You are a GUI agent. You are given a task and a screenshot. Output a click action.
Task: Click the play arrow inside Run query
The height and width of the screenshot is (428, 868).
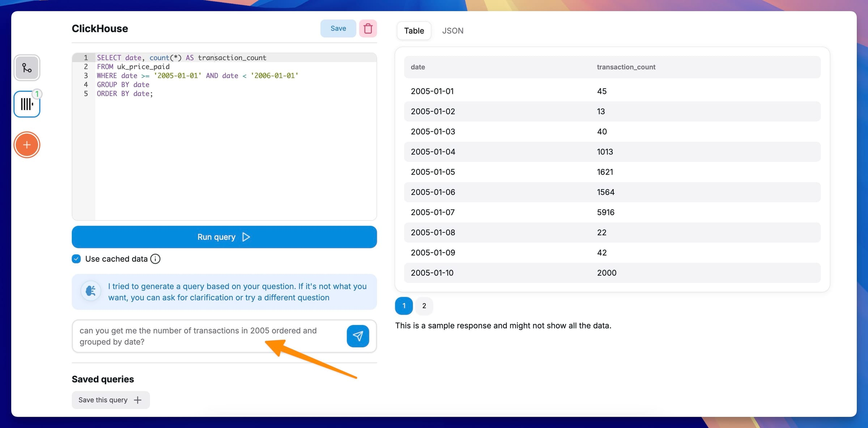246,237
